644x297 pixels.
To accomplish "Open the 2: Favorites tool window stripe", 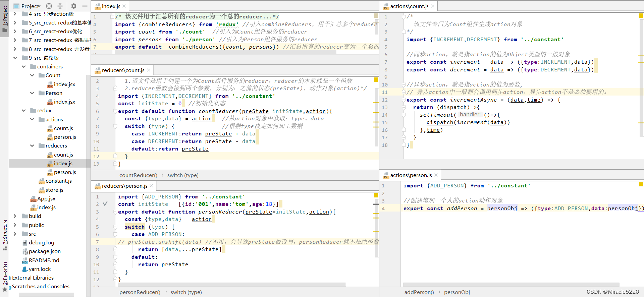I will (5, 273).
